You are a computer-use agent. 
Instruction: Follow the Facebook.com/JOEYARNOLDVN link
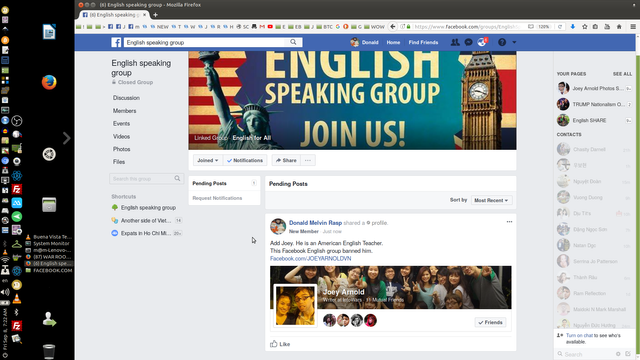310,258
